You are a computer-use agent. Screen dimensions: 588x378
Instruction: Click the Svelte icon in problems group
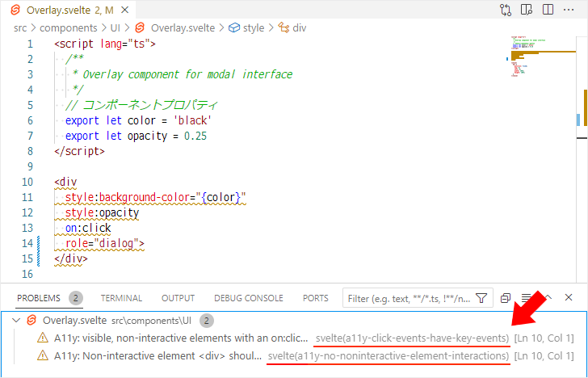(x=31, y=321)
